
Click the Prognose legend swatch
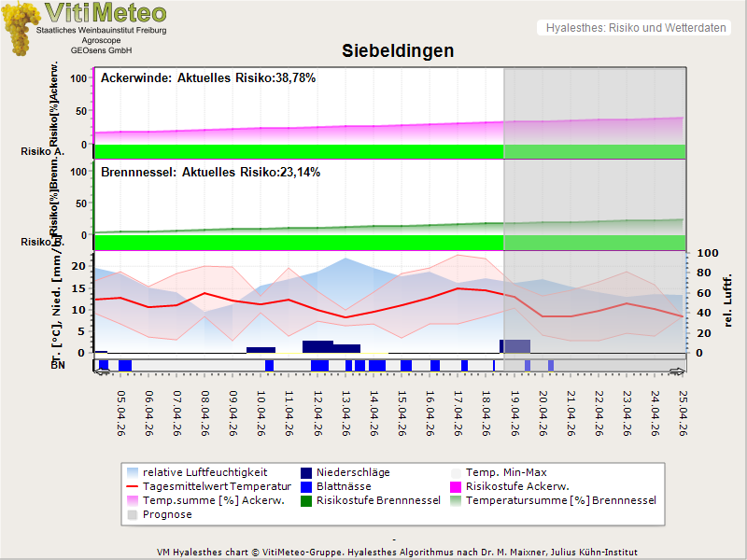[x=132, y=514]
